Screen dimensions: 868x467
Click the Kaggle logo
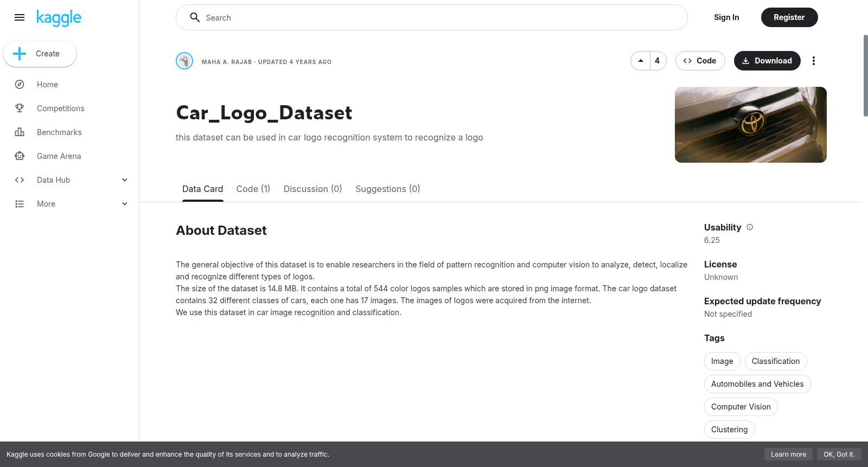click(x=59, y=18)
